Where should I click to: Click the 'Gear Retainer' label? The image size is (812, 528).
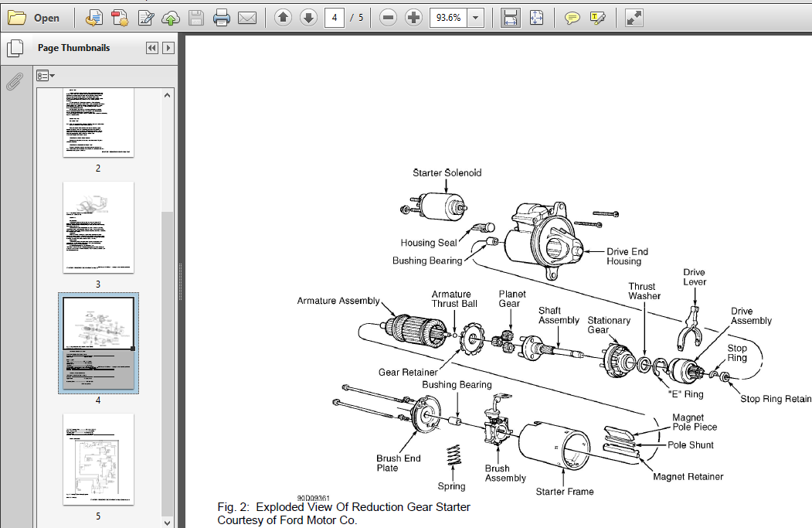coord(408,373)
